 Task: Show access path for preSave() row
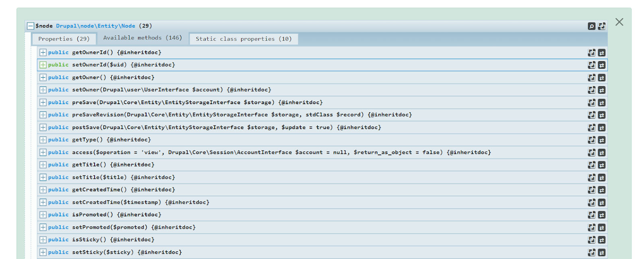[x=602, y=103]
